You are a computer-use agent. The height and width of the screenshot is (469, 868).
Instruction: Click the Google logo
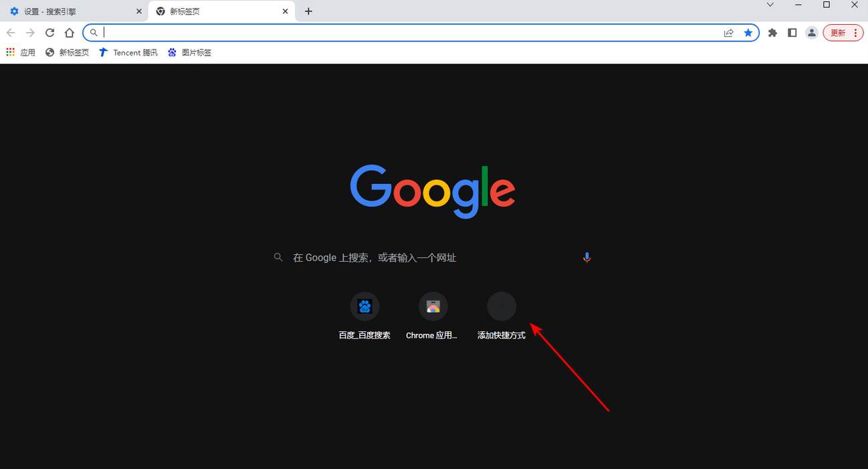pyautogui.click(x=433, y=191)
